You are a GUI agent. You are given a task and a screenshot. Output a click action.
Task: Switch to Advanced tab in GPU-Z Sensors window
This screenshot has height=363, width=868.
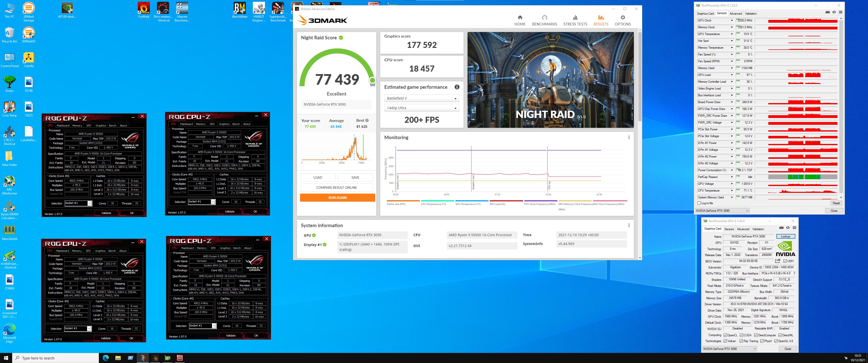pos(736,14)
